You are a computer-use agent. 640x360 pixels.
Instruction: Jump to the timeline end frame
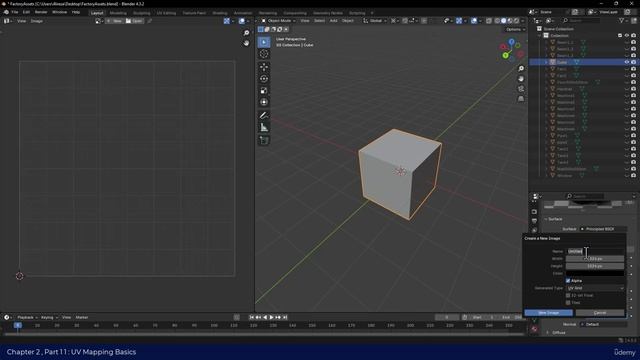285,317
